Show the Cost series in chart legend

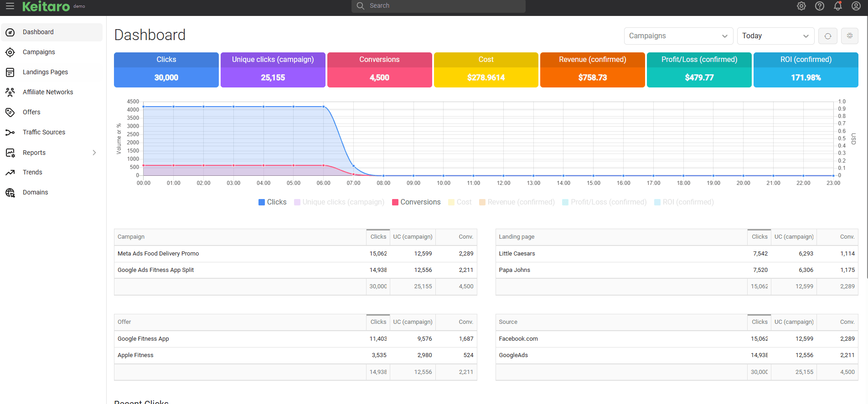460,202
